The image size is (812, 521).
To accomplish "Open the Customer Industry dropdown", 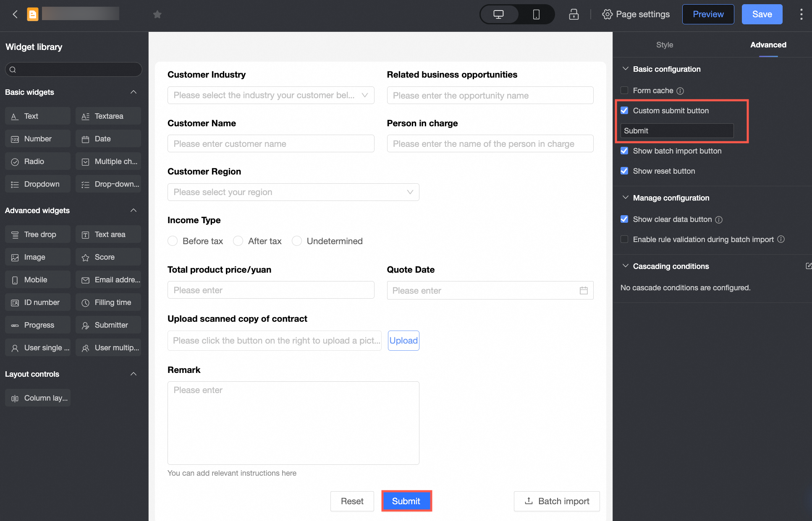I will tap(271, 95).
